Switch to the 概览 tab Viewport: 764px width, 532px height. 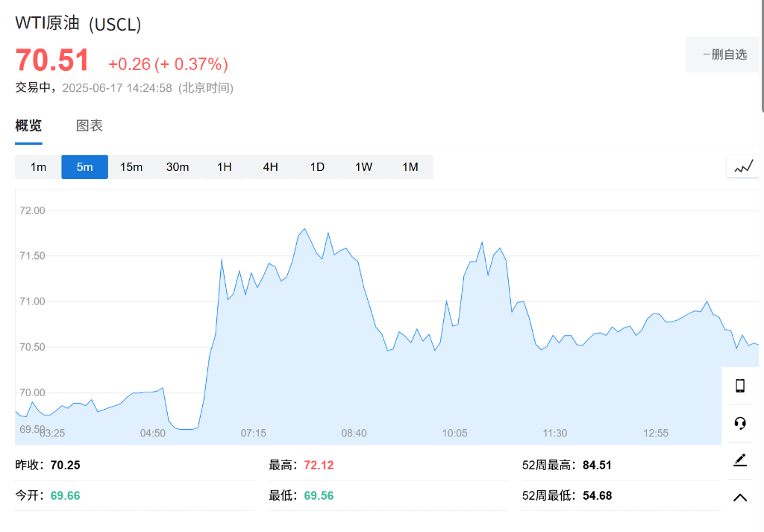coord(28,125)
